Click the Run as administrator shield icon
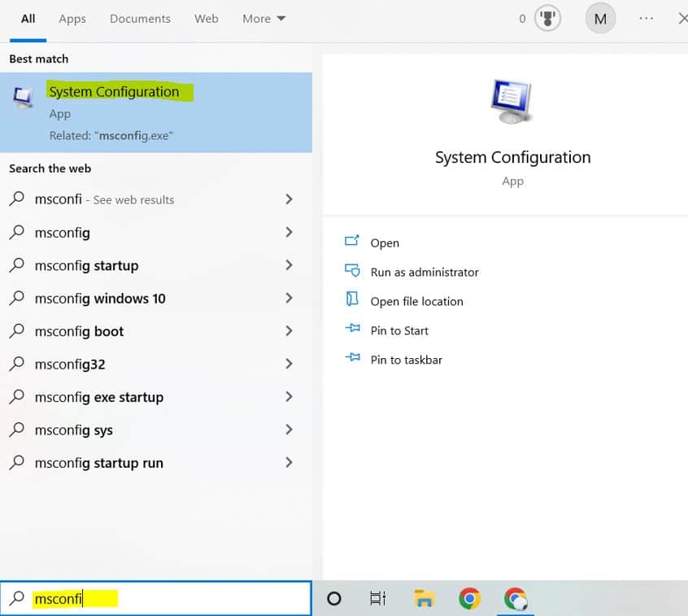 click(352, 269)
